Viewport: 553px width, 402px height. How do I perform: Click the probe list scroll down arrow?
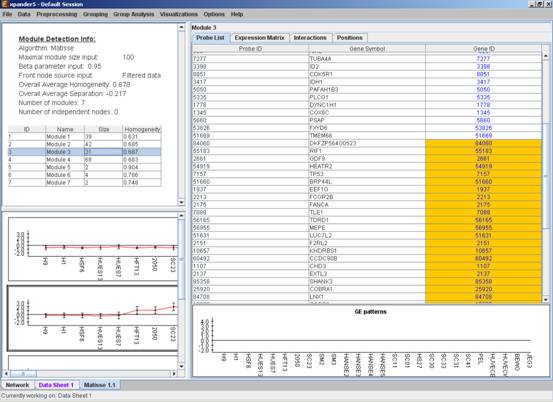546,299
